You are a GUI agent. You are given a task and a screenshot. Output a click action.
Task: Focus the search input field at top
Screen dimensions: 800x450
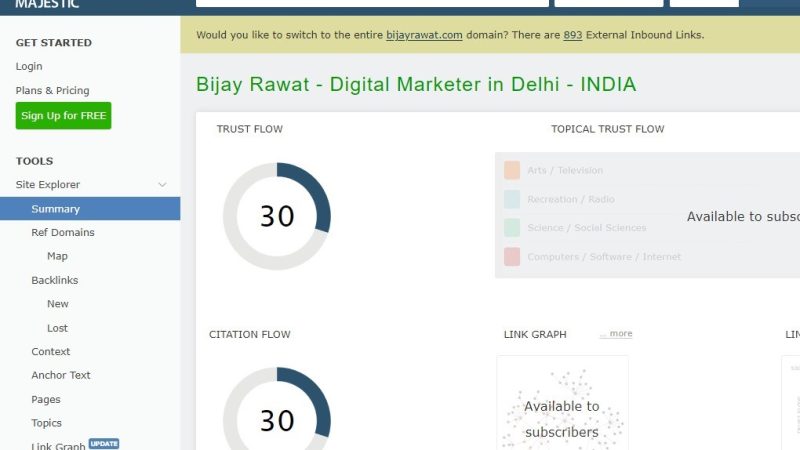click(x=372, y=3)
